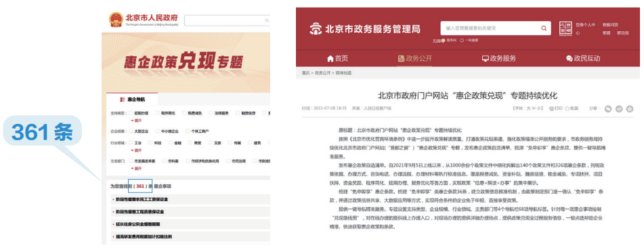Tick the 个体工商户 checkbox

pos(188,131)
